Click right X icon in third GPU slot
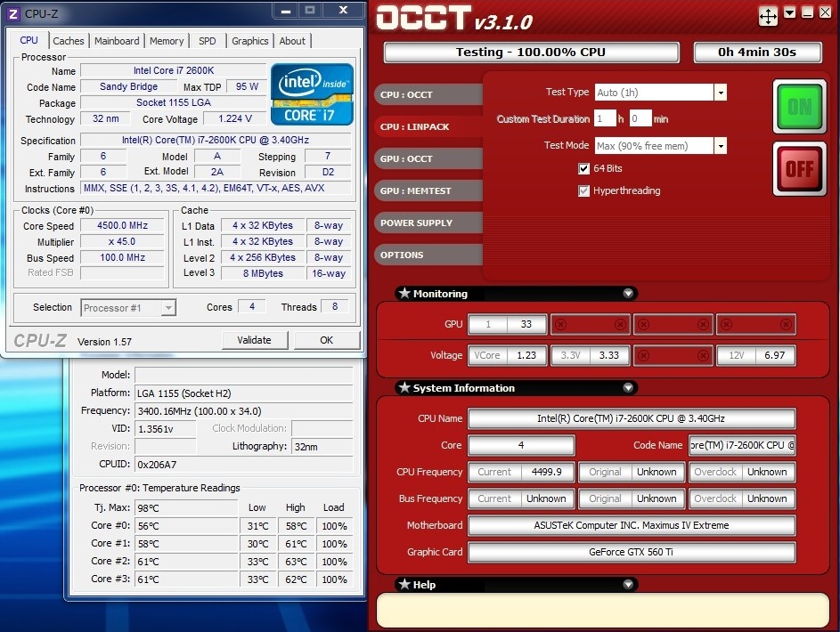Image resolution: width=840 pixels, height=632 pixels. click(703, 324)
